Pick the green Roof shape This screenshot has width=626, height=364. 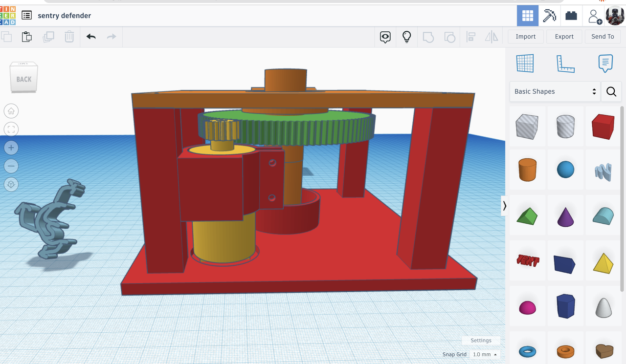point(527,215)
